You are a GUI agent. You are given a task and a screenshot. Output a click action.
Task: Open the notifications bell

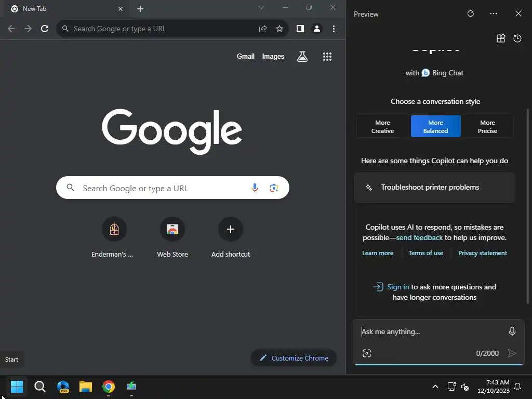point(518,387)
